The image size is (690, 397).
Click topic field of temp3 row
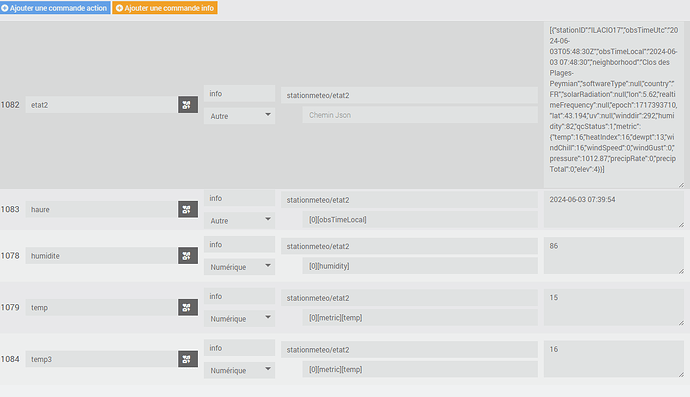coord(409,349)
